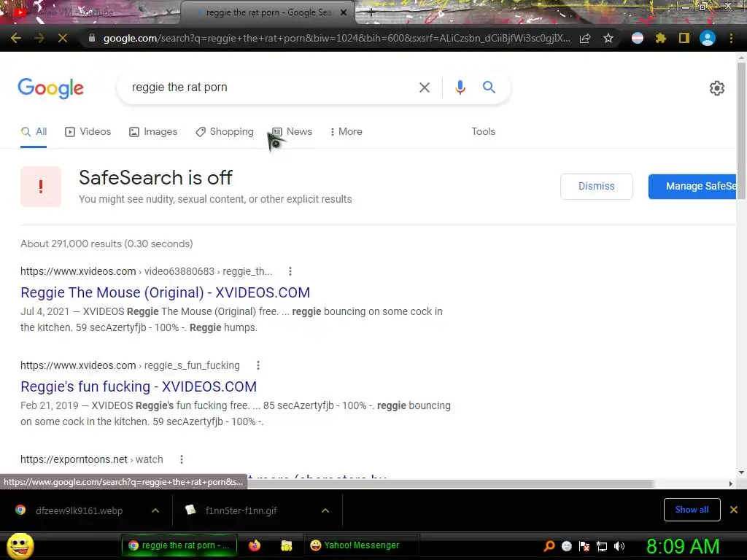Open the network tray icon
Image resolution: width=747 pixels, height=560 pixels.
point(602,547)
